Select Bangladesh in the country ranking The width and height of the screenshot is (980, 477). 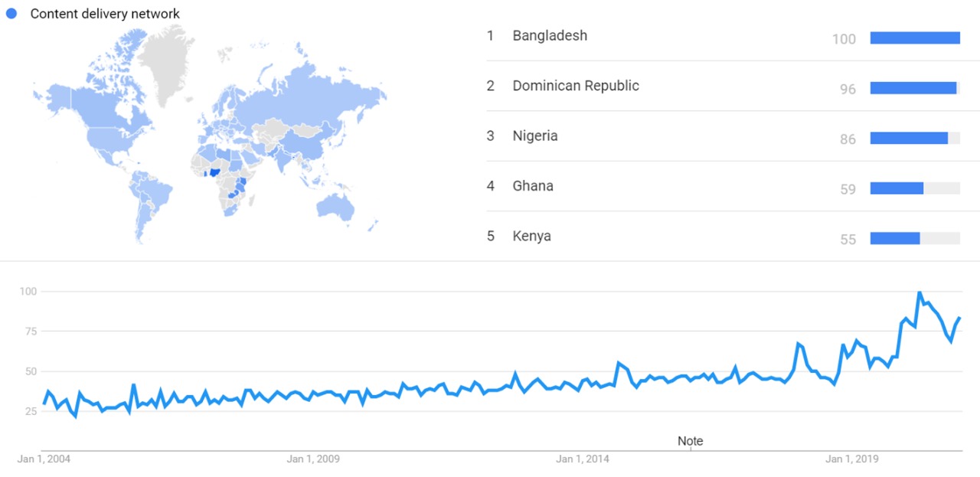point(550,36)
